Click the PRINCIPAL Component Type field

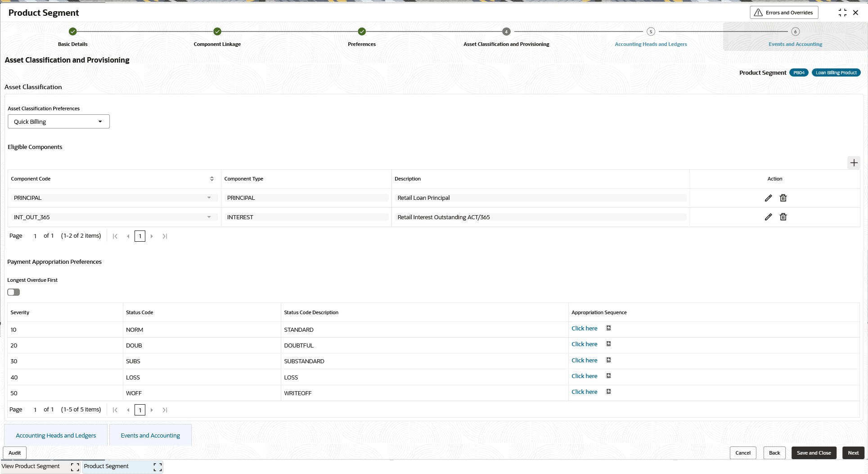pos(306,198)
